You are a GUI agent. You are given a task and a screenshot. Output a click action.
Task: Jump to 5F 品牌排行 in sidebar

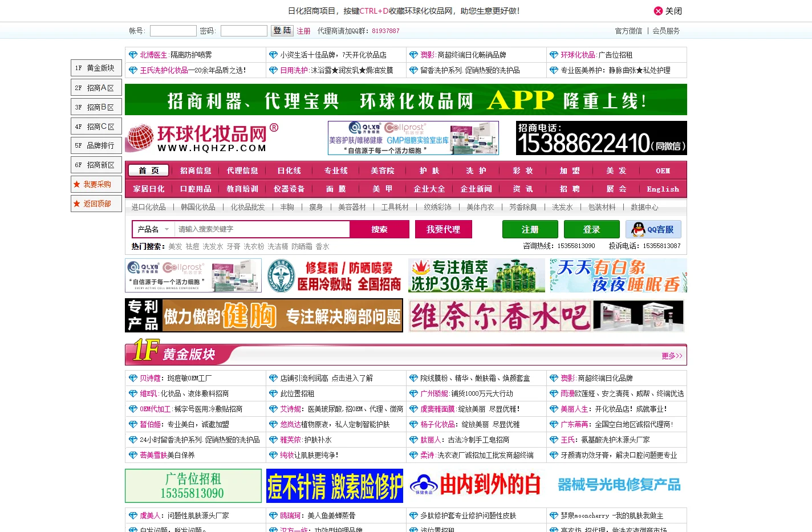[96, 146]
